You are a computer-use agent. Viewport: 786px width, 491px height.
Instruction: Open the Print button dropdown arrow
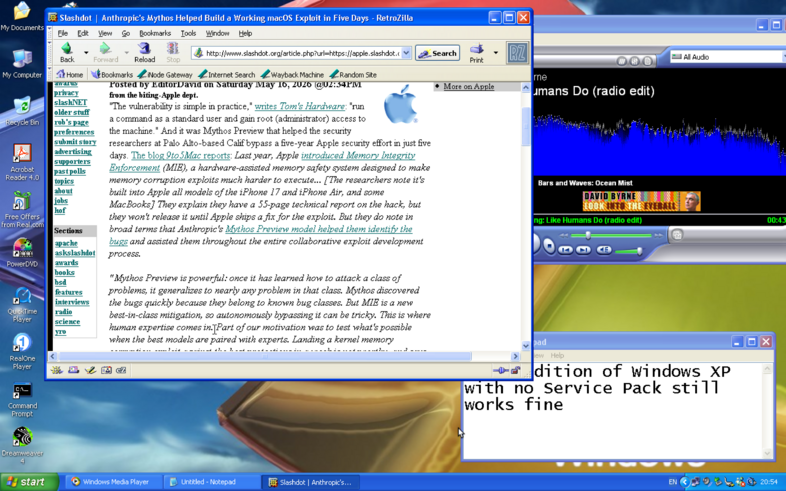(495, 52)
